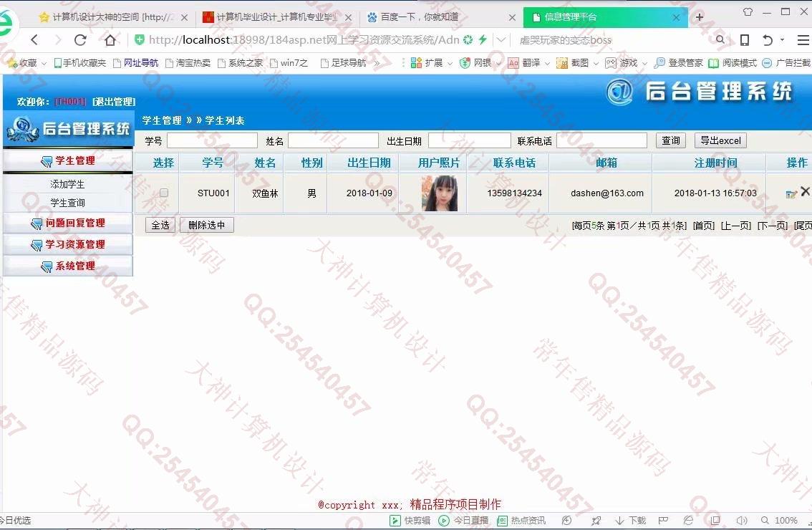Click the 导出excel button

[x=720, y=140]
